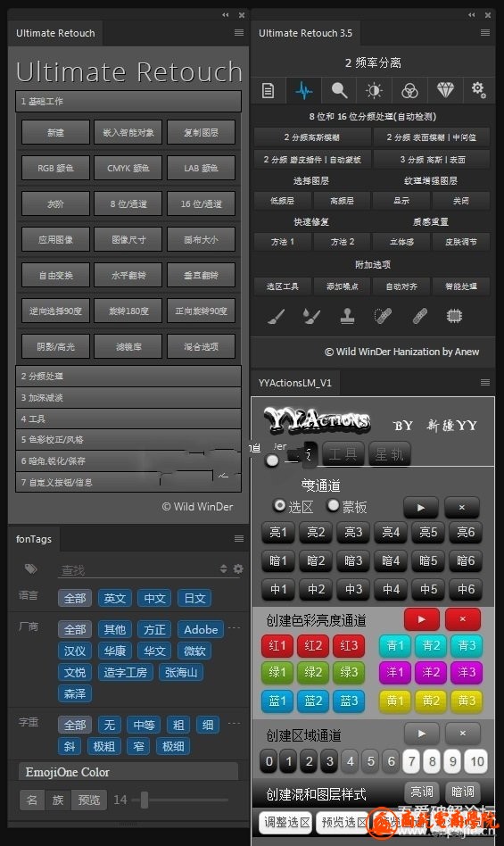Switch to the 星轨 tab in YYActions

click(x=389, y=454)
